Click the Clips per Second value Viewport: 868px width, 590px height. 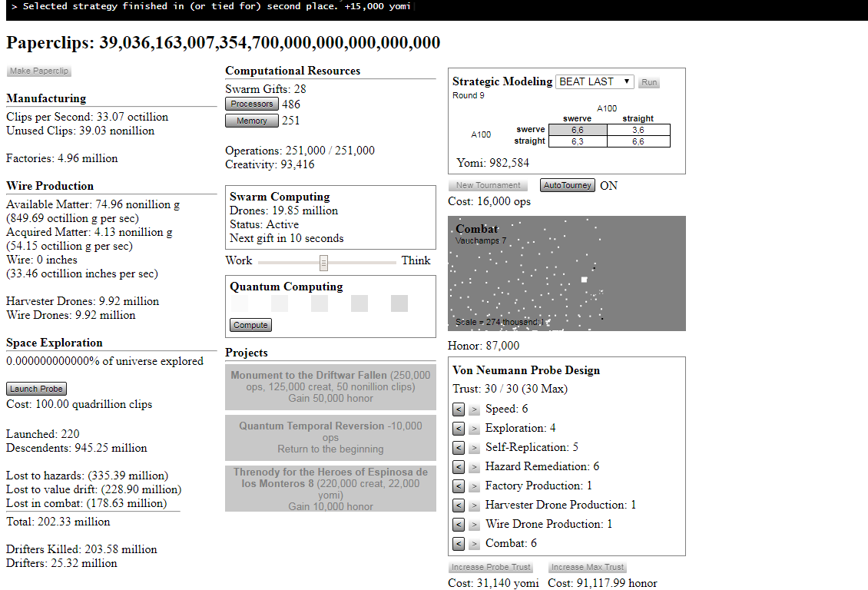pos(88,117)
